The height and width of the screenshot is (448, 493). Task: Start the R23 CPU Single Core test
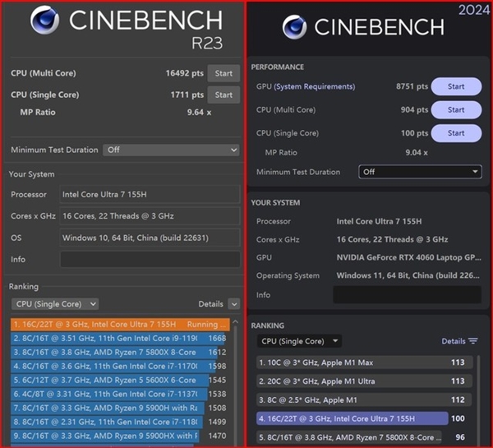coord(223,95)
